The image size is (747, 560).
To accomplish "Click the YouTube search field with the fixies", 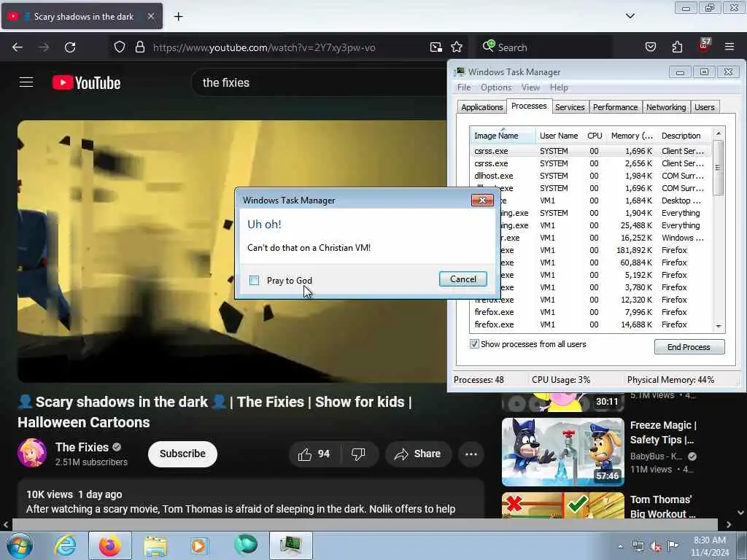I will click(320, 83).
